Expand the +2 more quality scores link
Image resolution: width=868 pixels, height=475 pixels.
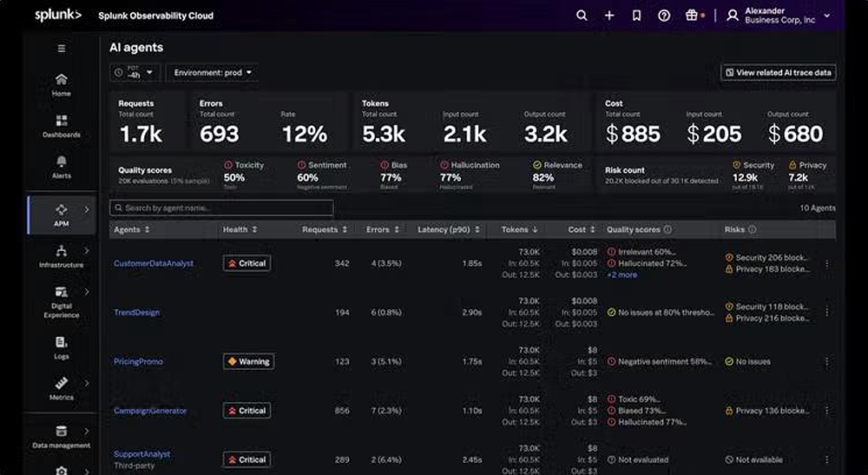[x=621, y=275]
